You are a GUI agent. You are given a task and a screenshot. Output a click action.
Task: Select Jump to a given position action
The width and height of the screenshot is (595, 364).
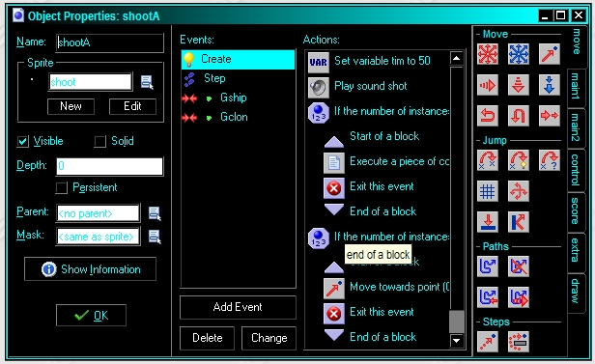pyautogui.click(x=488, y=160)
